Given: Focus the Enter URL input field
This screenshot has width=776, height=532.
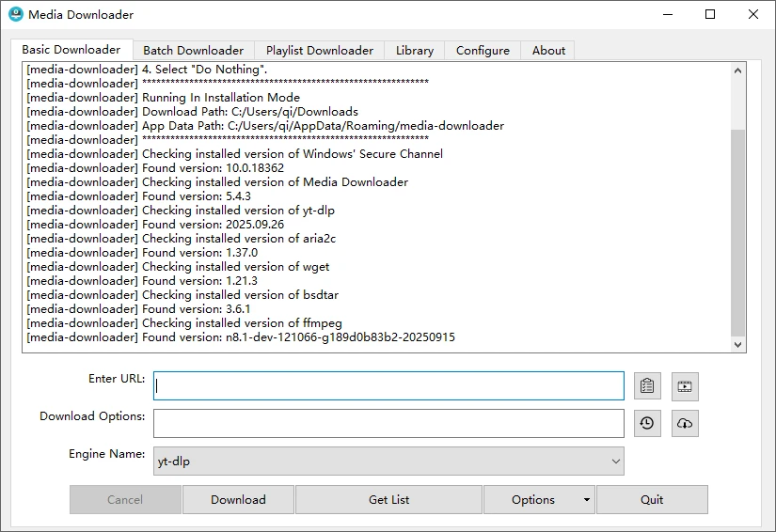Looking at the screenshot, I should tap(388, 385).
